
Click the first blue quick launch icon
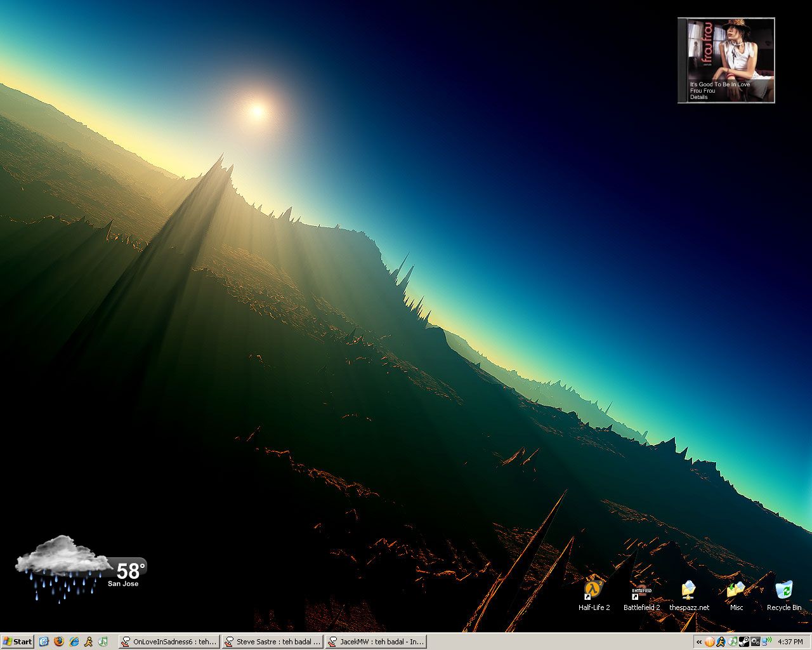44,642
